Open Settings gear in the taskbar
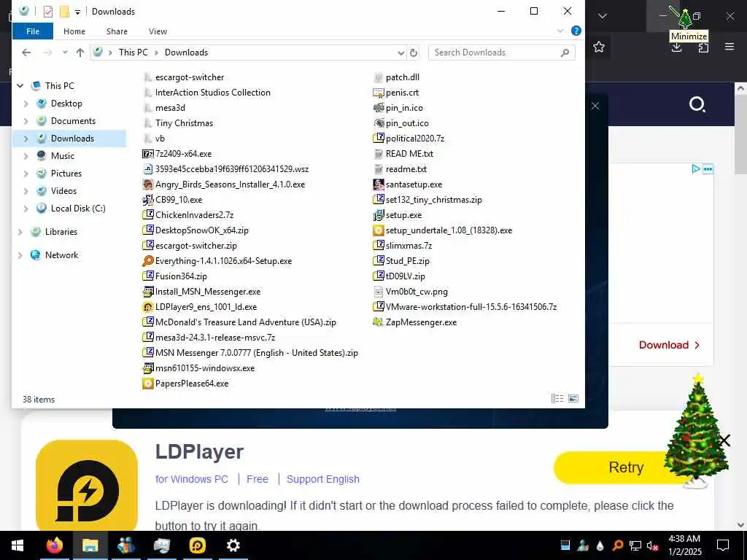This screenshot has height=560, width=747. click(x=233, y=545)
